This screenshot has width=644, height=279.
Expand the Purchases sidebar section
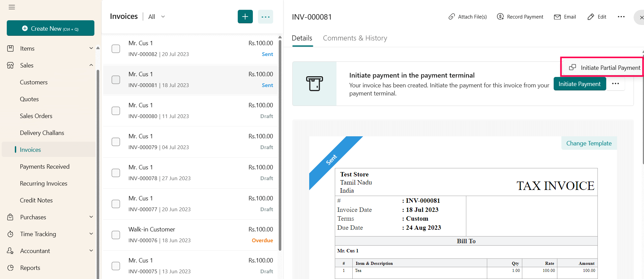(x=91, y=217)
